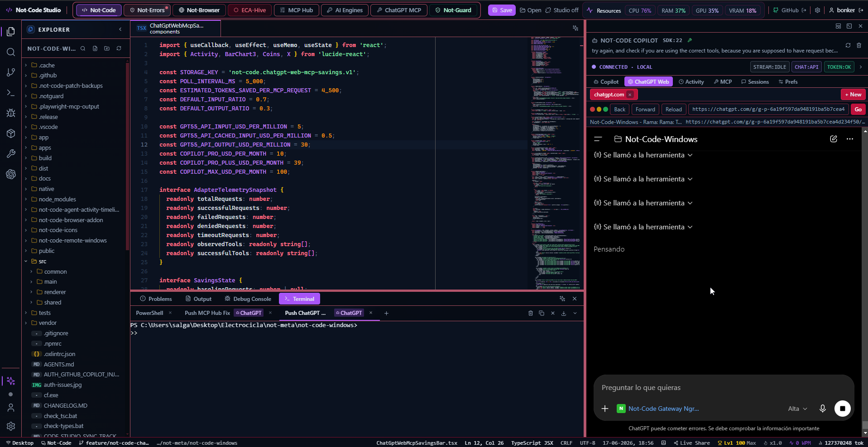Expand the renderer folder
Screen dimensions: 868x447
pyautogui.click(x=55, y=292)
